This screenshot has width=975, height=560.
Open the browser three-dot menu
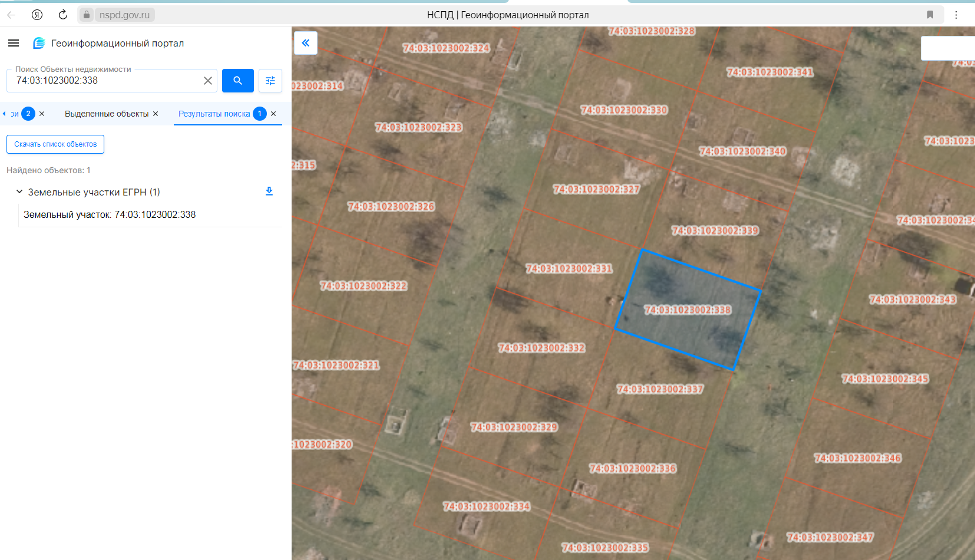(x=956, y=15)
